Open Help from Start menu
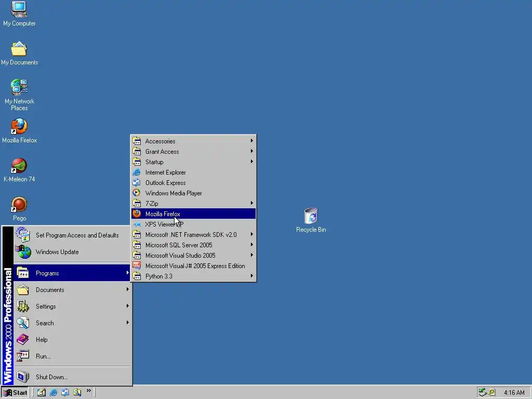This screenshot has height=399, width=532. pyautogui.click(x=72, y=339)
